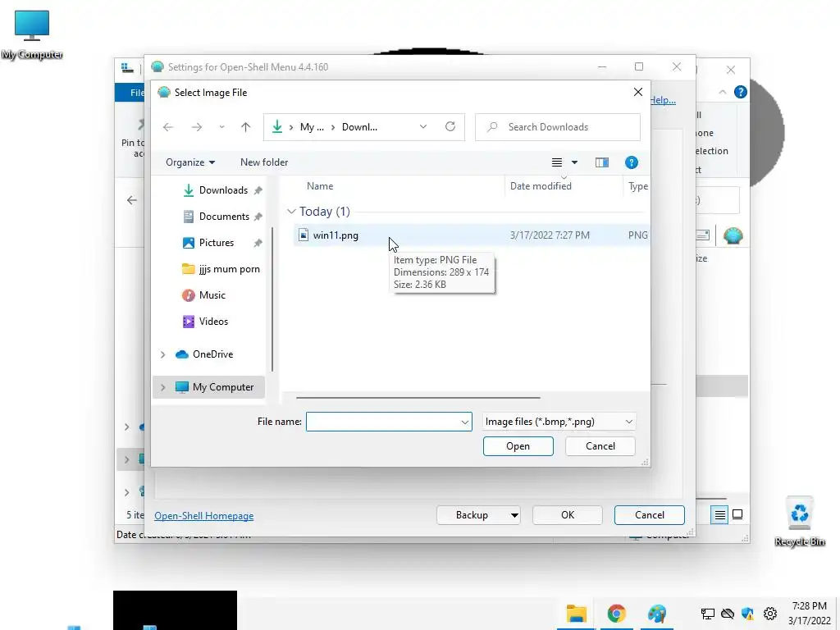Viewport: 840px width, 630px height.
Task: Select OneDrive in navigation pane
Action: (x=212, y=354)
